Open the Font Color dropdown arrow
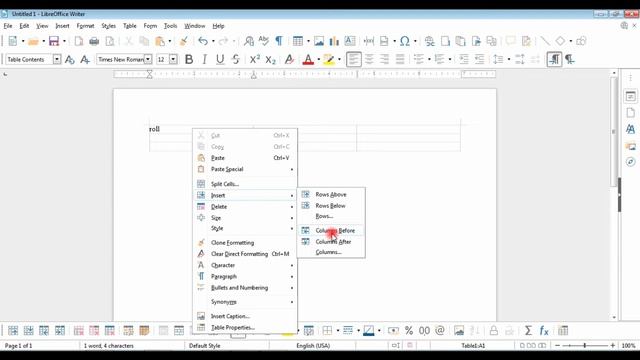 (x=318, y=60)
